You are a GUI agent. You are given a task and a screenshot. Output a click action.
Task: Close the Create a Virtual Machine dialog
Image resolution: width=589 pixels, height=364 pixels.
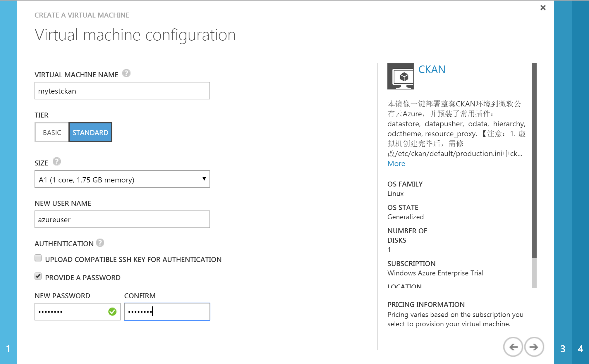[543, 8]
